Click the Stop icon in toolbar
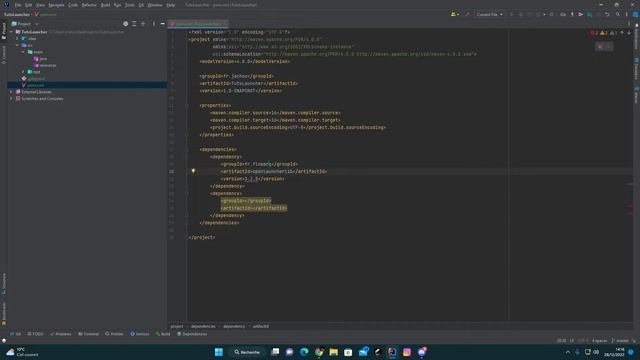This screenshot has width=640, height=360. click(551, 14)
